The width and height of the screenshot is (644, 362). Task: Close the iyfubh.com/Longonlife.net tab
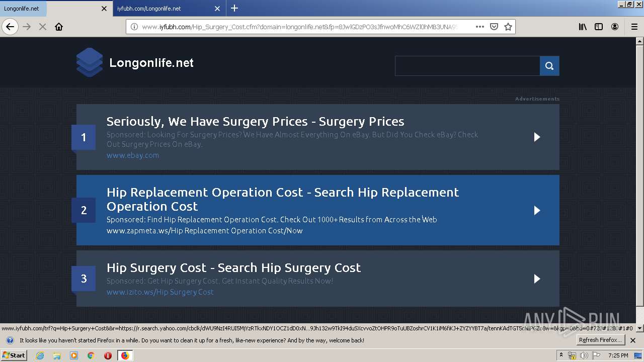point(217,9)
